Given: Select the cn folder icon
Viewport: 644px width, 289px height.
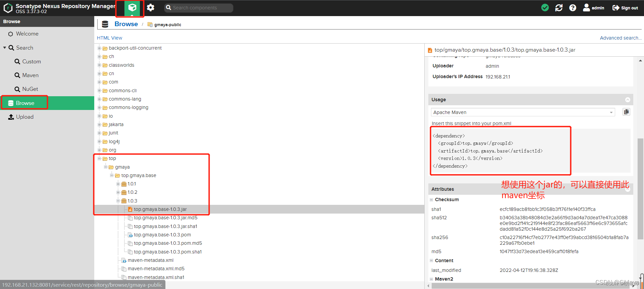Looking at the screenshot, I should pyautogui.click(x=105, y=73).
